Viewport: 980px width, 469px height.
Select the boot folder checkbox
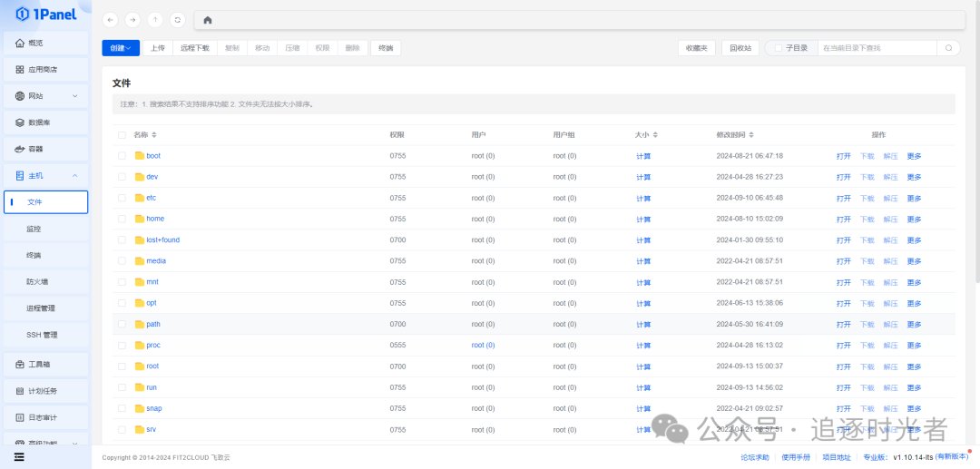point(122,156)
